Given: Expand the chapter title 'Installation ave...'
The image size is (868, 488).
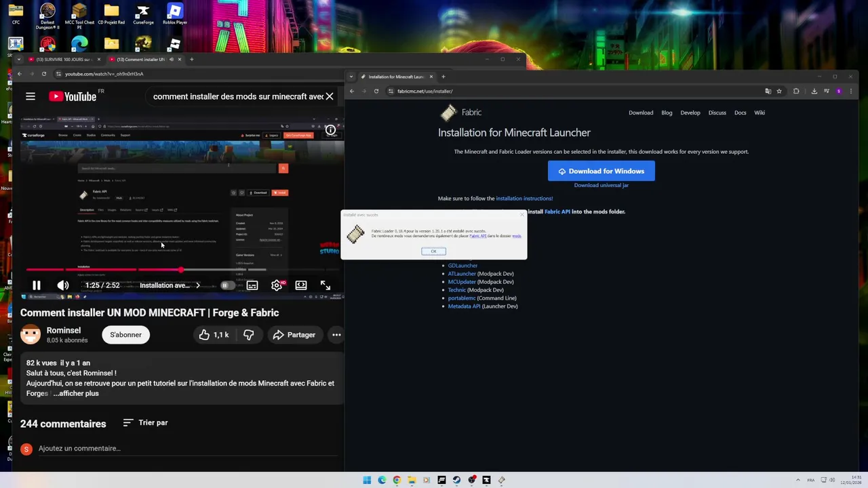Looking at the screenshot, I should [x=170, y=285].
